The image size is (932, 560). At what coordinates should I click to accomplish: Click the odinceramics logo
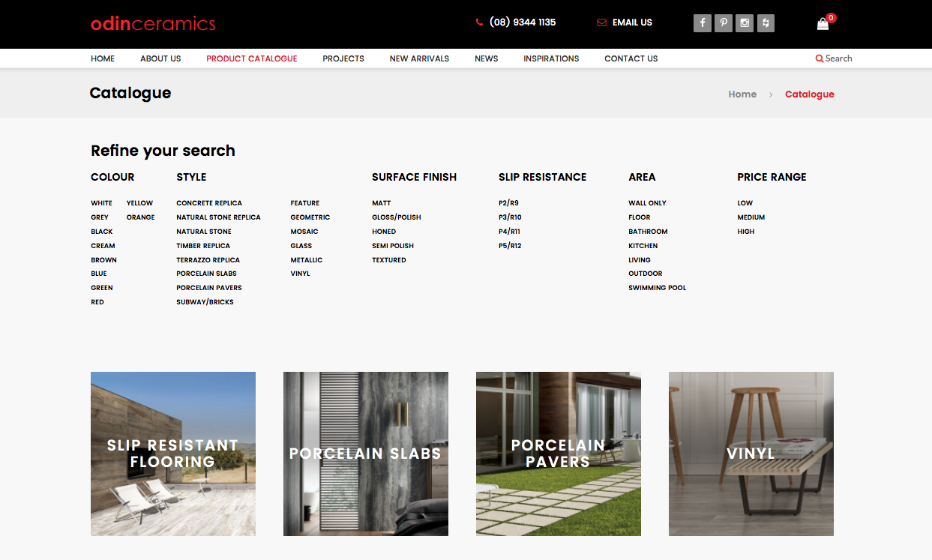[x=153, y=23]
